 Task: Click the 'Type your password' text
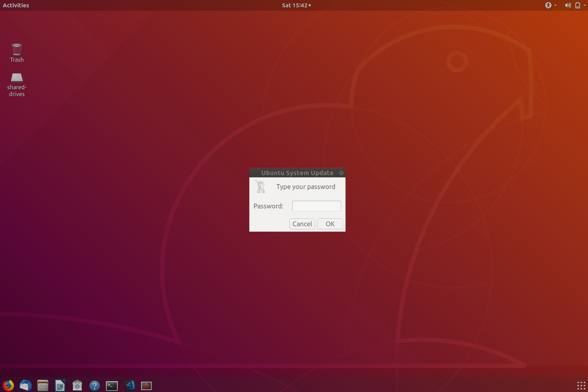pyautogui.click(x=306, y=187)
